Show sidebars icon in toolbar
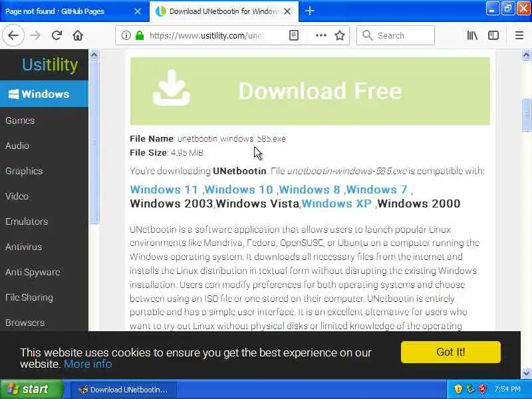The image size is (532, 399). (493, 35)
